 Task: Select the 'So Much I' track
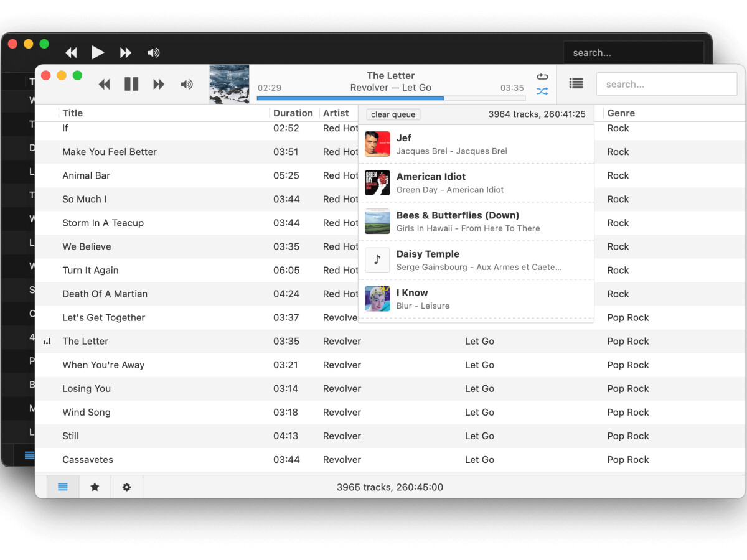click(x=197, y=199)
